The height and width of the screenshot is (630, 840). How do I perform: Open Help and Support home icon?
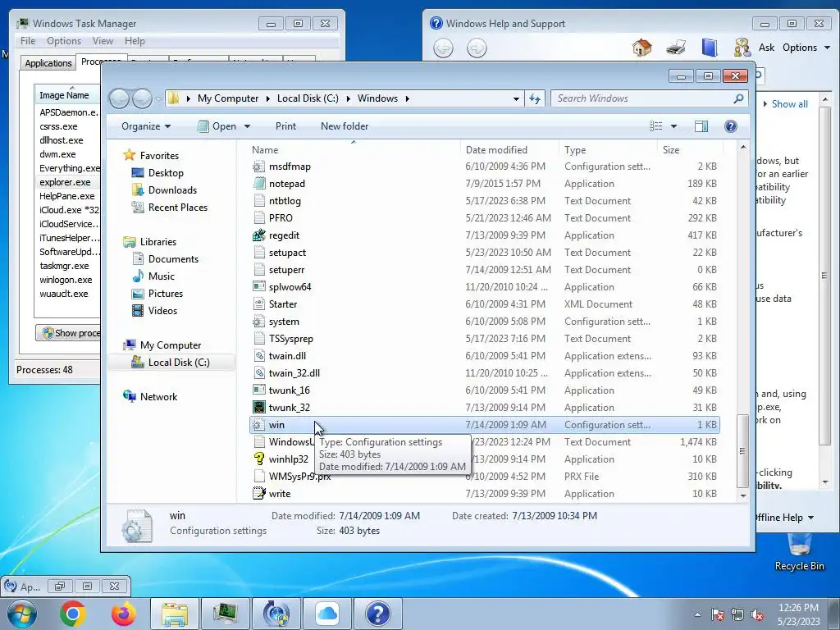click(x=641, y=48)
